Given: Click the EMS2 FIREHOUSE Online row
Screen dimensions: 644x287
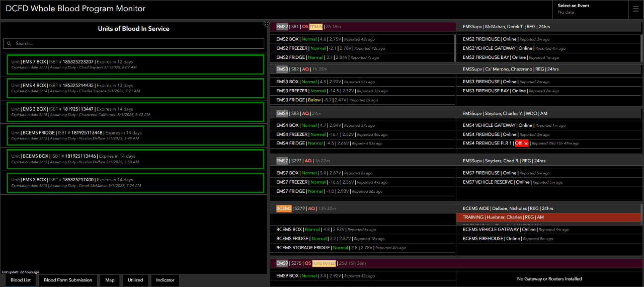Looking at the screenshot, I should coord(549,39).
